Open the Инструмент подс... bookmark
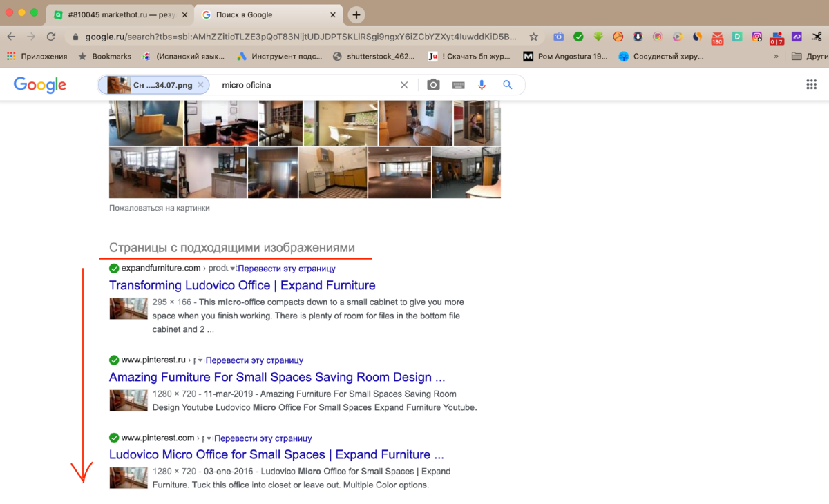This screenshot has height=504, width=829. [x=280, y=56]
